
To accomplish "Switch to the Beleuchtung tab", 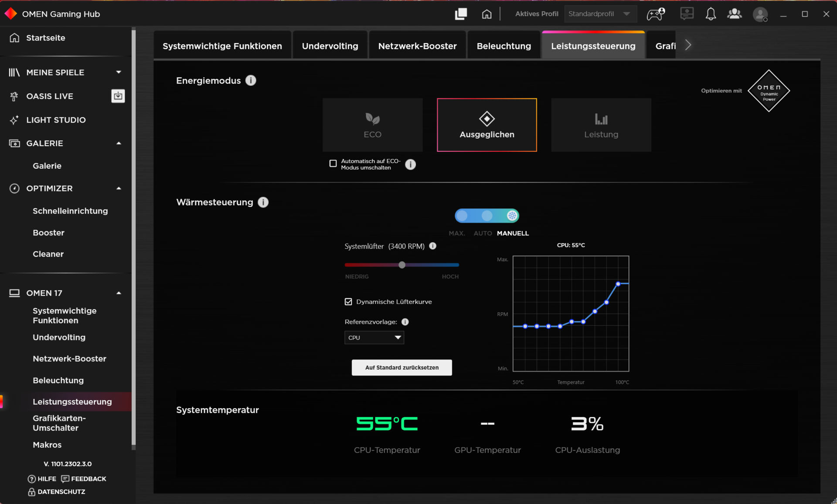I will 504,46.
